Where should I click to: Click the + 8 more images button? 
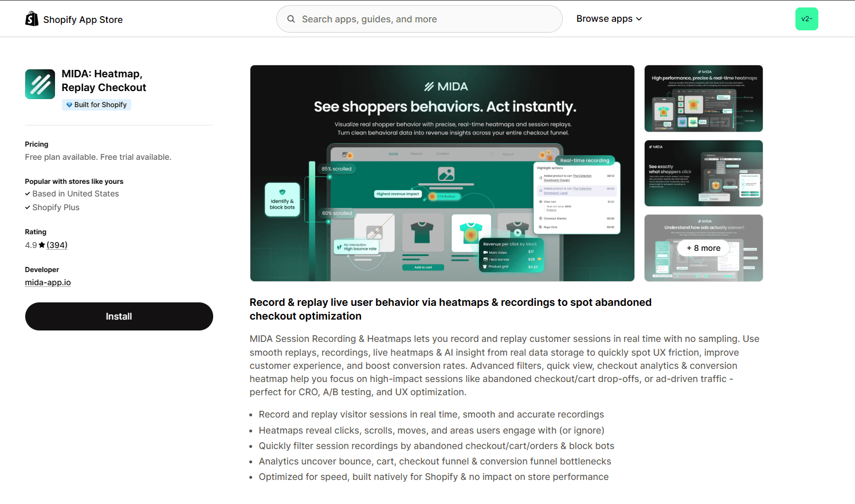click(704, 248)
